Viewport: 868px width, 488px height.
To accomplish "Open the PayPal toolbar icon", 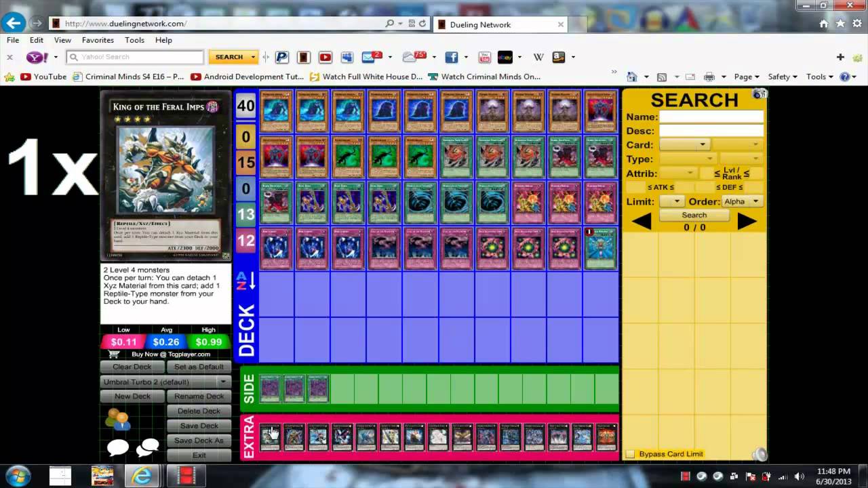I will point(282,58).
